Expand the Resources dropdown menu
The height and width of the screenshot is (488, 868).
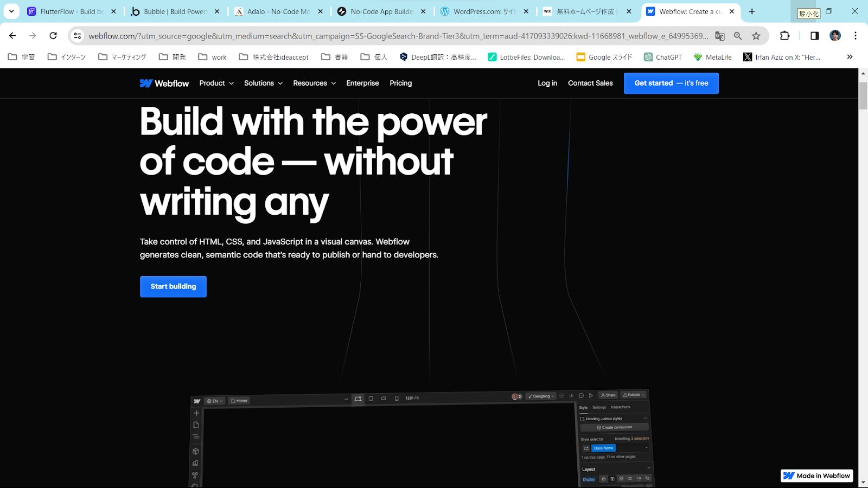(315, 83)
